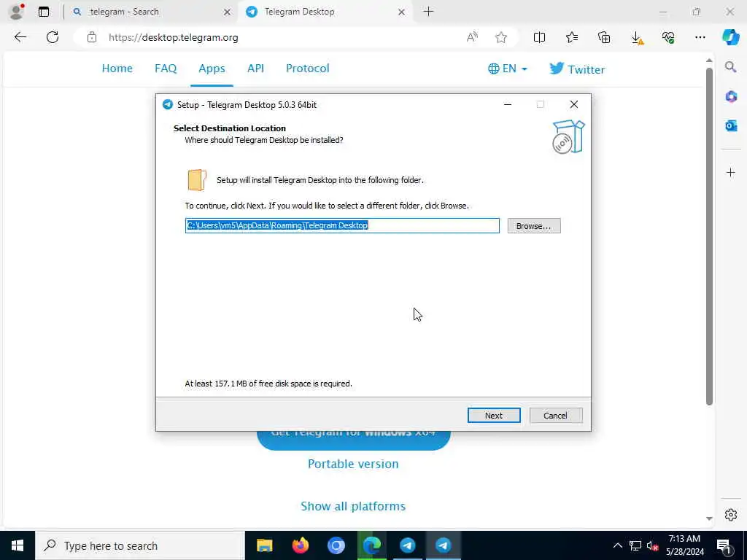
Task: Open the Edge profile avatar
Action: (x=17, y=12)
